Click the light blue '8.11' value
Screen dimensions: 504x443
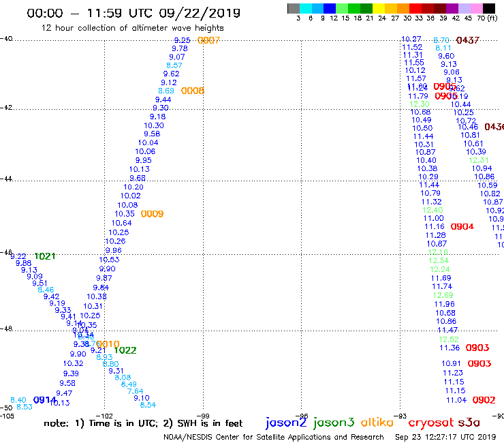(443, 48)
